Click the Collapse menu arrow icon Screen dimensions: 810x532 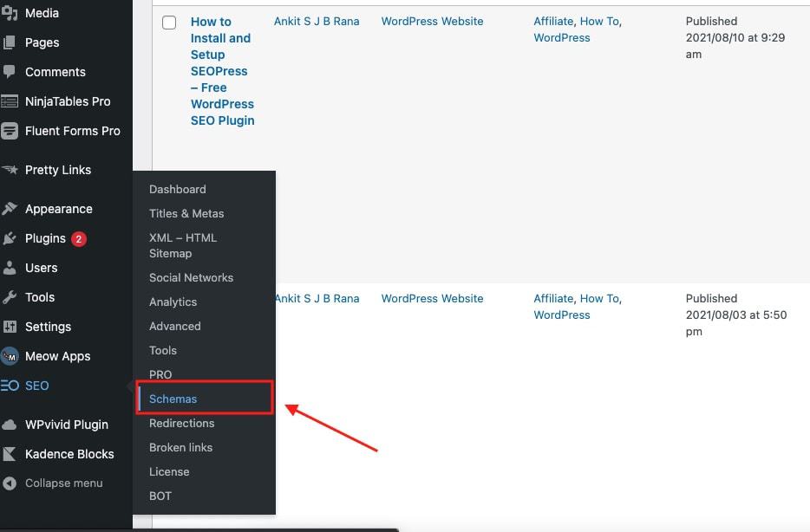10,483
